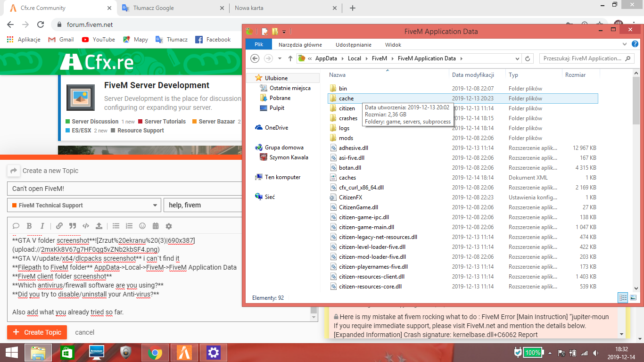
Task: Switch Explorer to large icons view
Action: 633,297
